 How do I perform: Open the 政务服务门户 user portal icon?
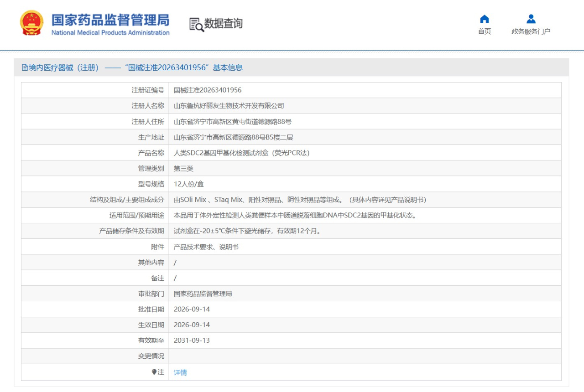[531, 19]
